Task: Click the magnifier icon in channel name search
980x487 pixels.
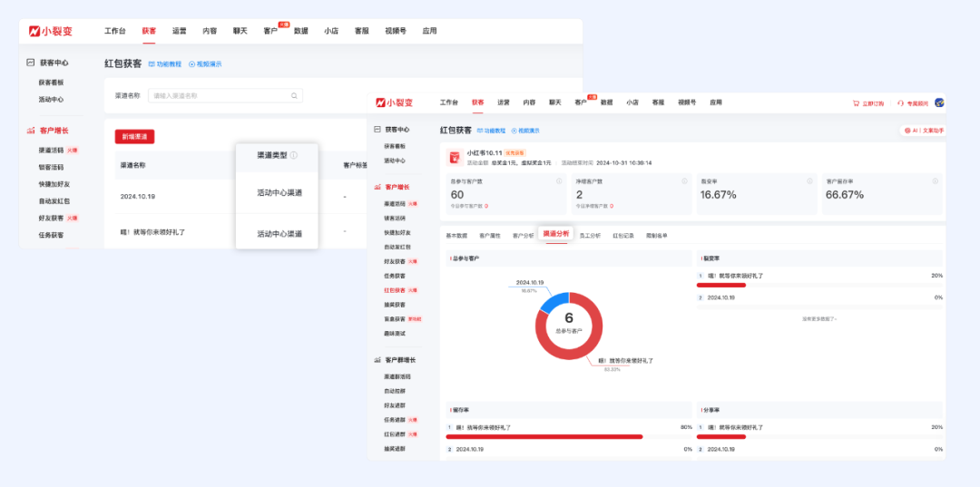Action: pyautogui.click(x=294, y=95)
